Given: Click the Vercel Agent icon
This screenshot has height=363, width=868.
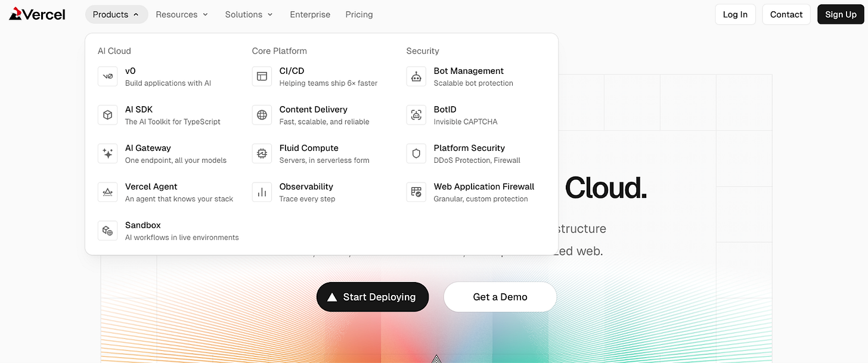Looking at the screenshot, I should point(108,192).
